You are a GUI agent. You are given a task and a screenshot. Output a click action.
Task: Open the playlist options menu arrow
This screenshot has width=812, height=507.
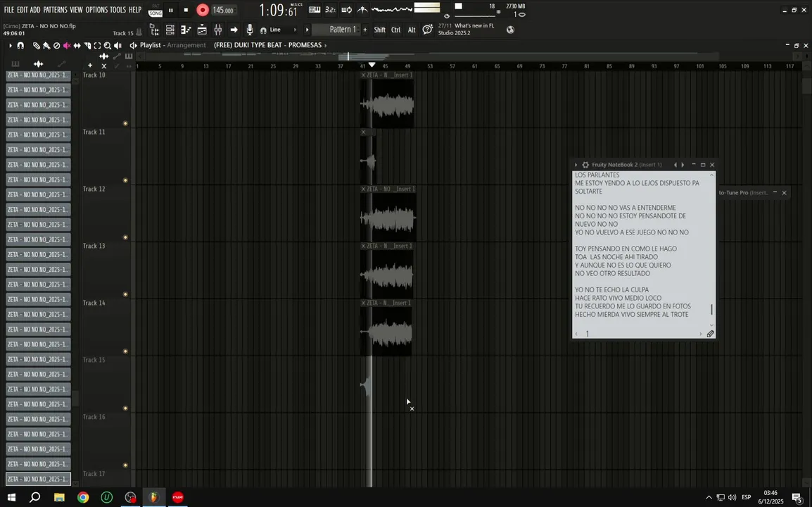pyautogui.click(x=10, y=46)
